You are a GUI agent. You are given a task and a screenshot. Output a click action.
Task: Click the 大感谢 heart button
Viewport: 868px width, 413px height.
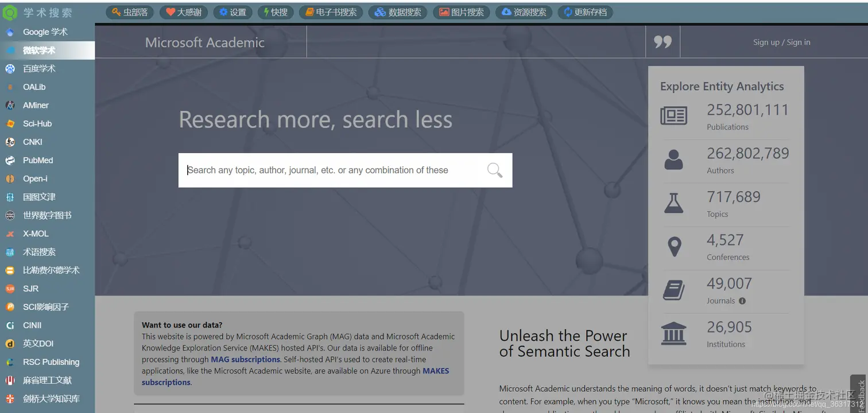pyautogui.click(x=184, y=12)
